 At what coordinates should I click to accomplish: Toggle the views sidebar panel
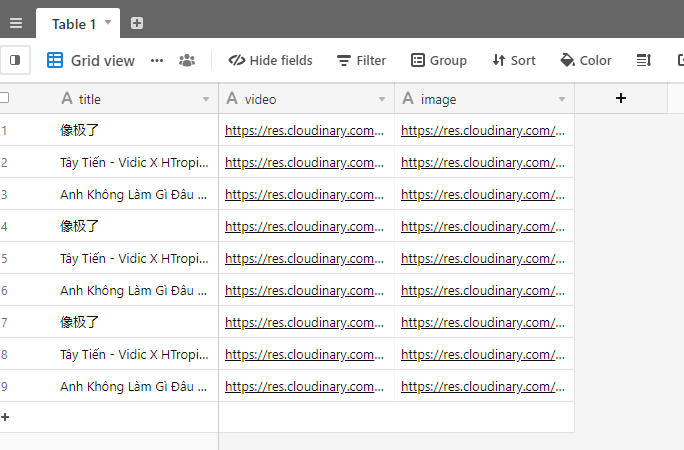pos(15,60)
